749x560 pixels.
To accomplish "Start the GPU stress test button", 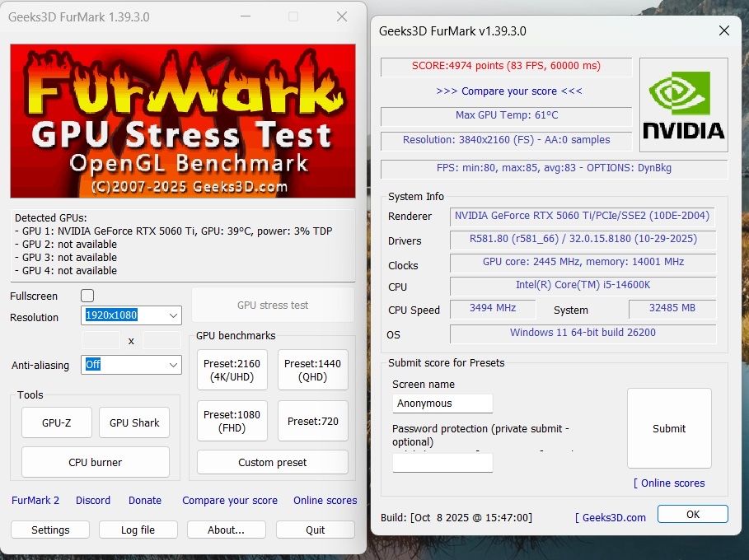I will (273, 305).
